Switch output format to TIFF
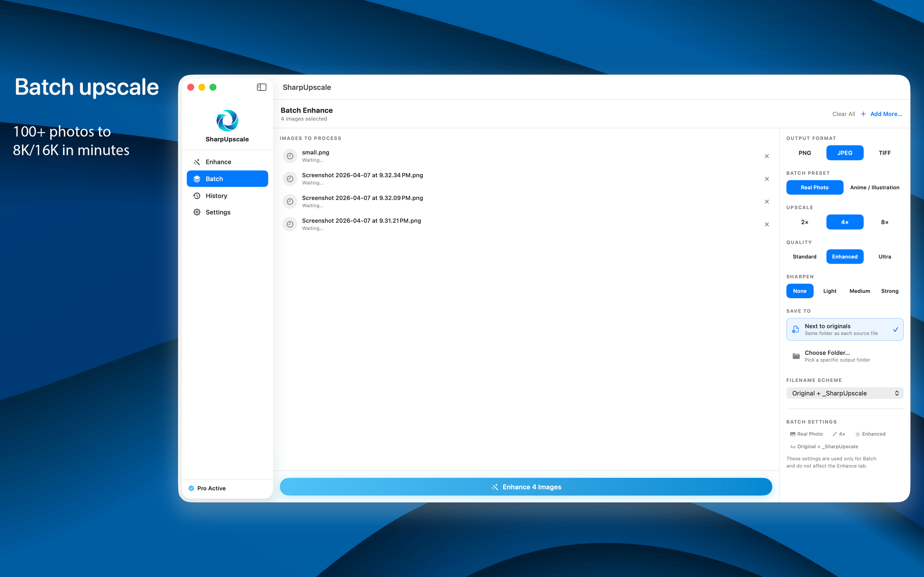924x577 pixels. click(885, 153)
